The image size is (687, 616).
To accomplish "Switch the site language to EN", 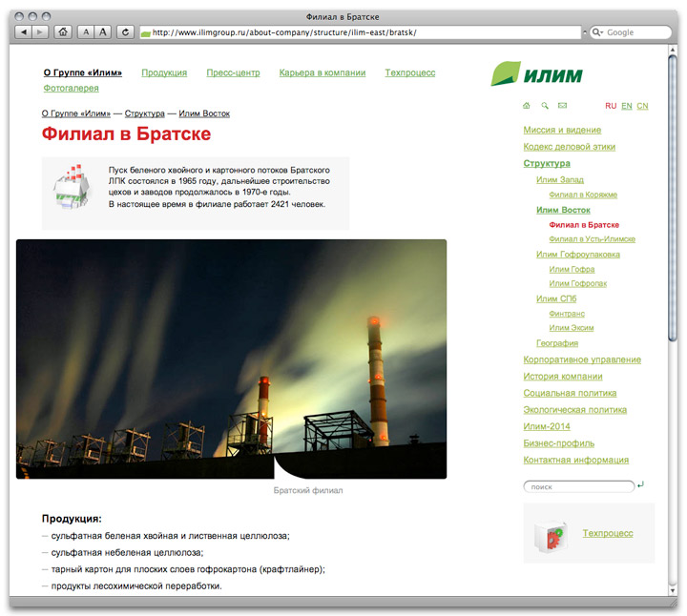I will (626, 106).
